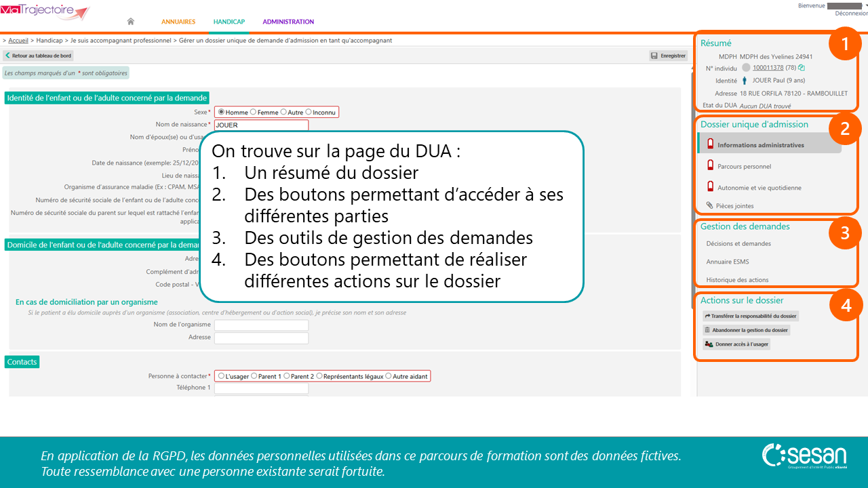Open Historique des actions
This screenshot has width=868, height=488.
click(x=737, y=279)
